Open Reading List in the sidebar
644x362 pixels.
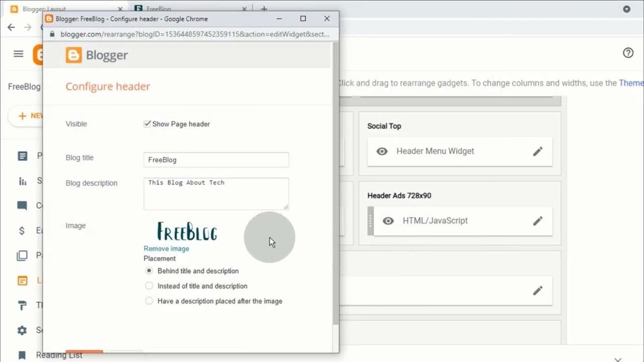pos(59,355)
